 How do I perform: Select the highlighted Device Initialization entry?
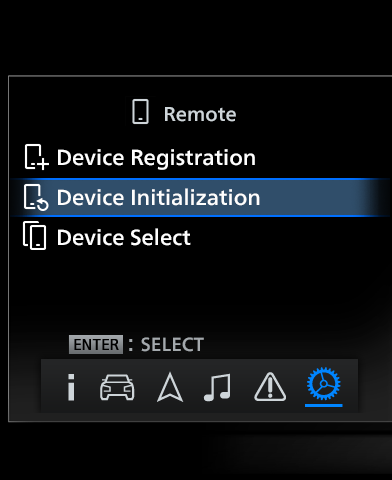pyautogui.click(x=200, y=197)
